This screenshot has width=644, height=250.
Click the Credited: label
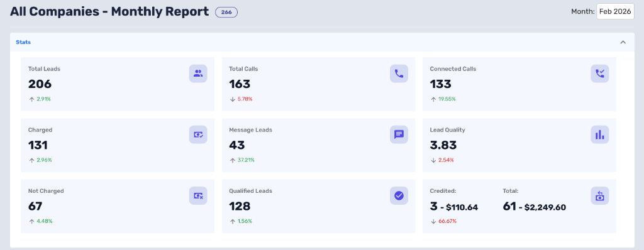click(443, 191)
